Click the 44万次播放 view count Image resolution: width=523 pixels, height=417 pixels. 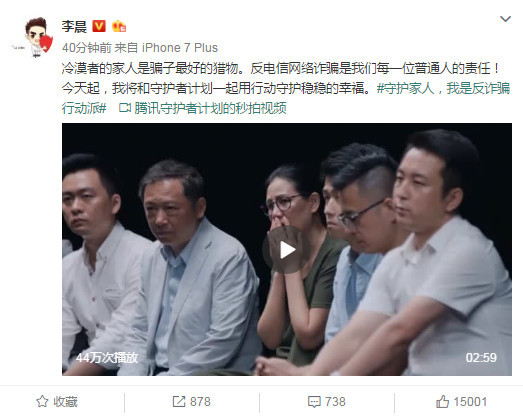click(107, 358)
